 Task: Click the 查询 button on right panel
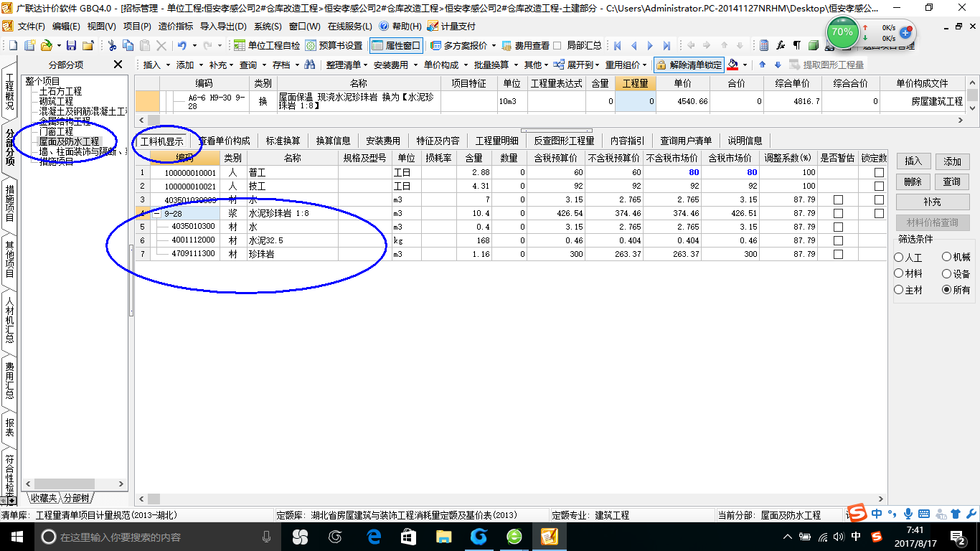[x=952, y=182]
